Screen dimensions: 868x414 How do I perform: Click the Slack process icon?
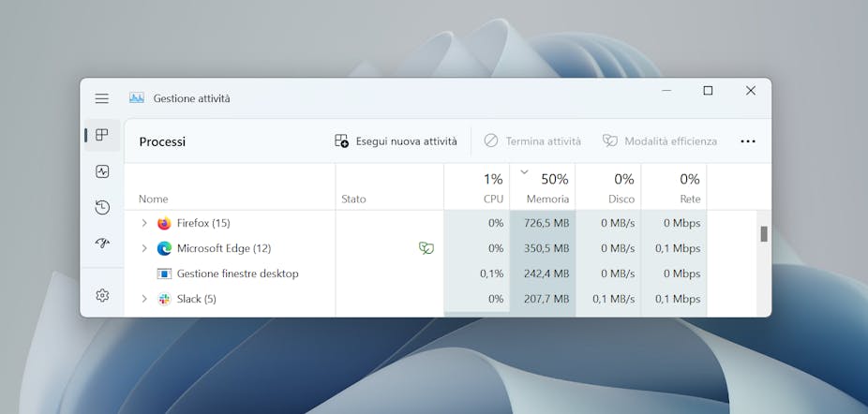click(x=164, y=299)
